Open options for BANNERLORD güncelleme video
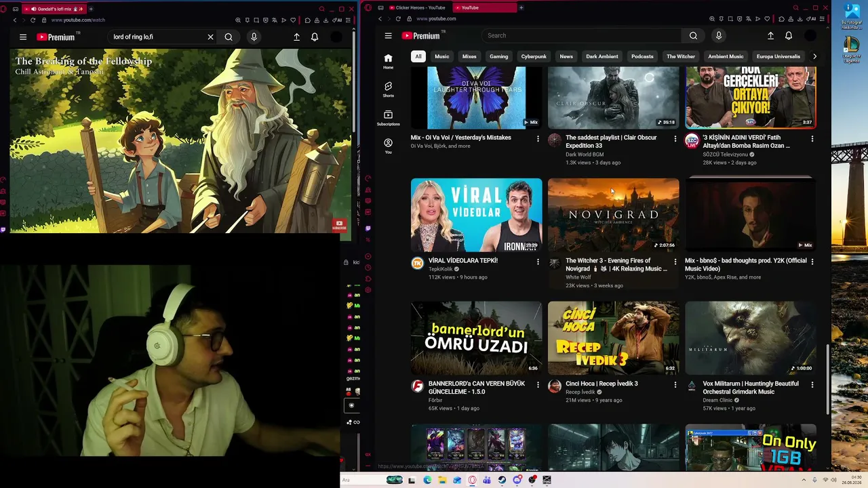The image size is (868, 488). 538,385
